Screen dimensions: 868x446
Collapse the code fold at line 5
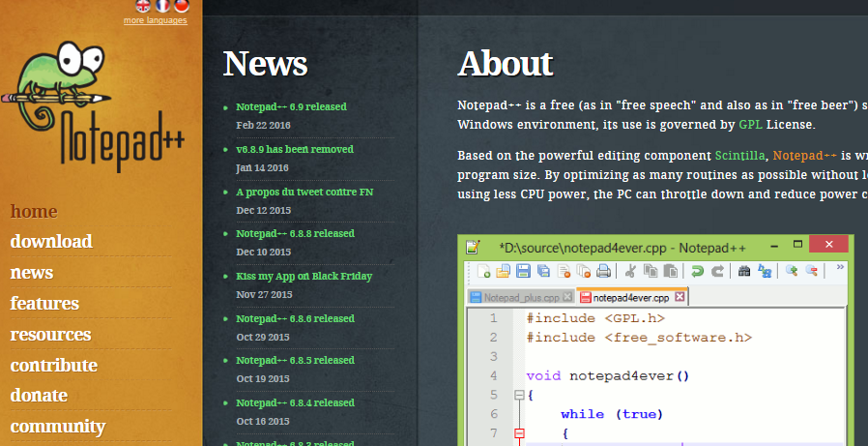point(519,395)
